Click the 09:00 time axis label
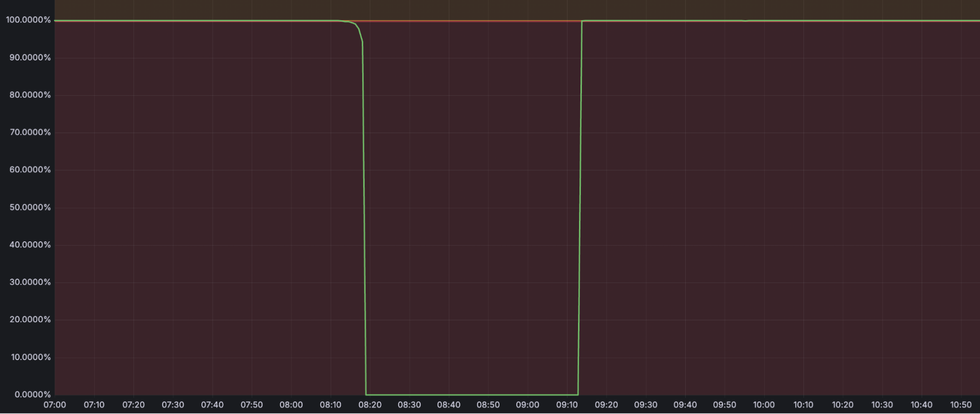 click(528, 405)
